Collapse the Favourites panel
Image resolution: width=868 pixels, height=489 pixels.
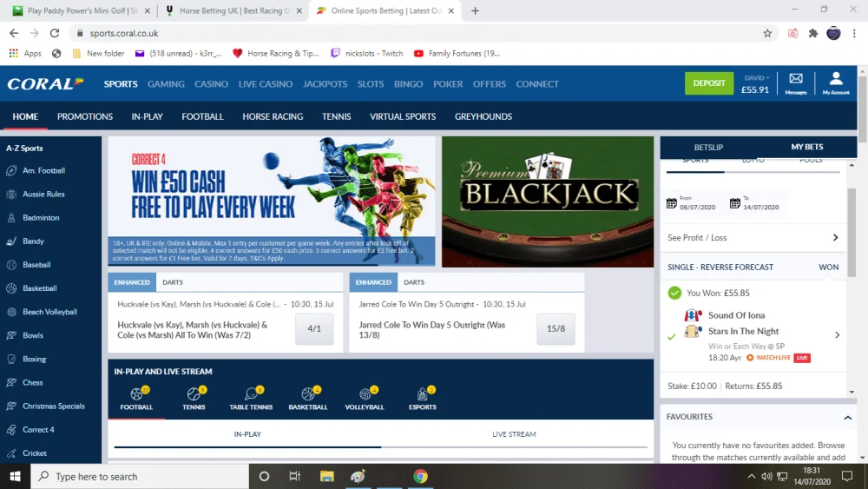(x=847, y=418)
